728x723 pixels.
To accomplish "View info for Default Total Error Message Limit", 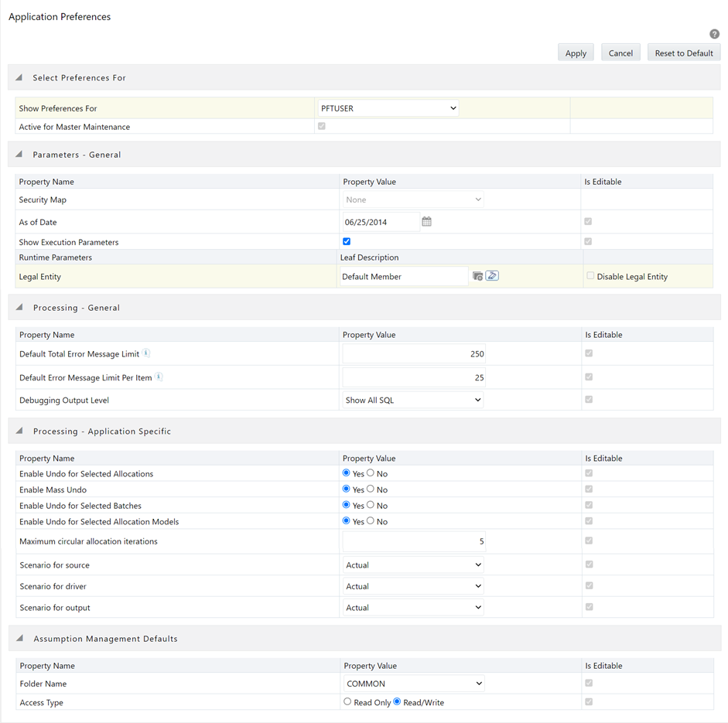I will 145,352.
